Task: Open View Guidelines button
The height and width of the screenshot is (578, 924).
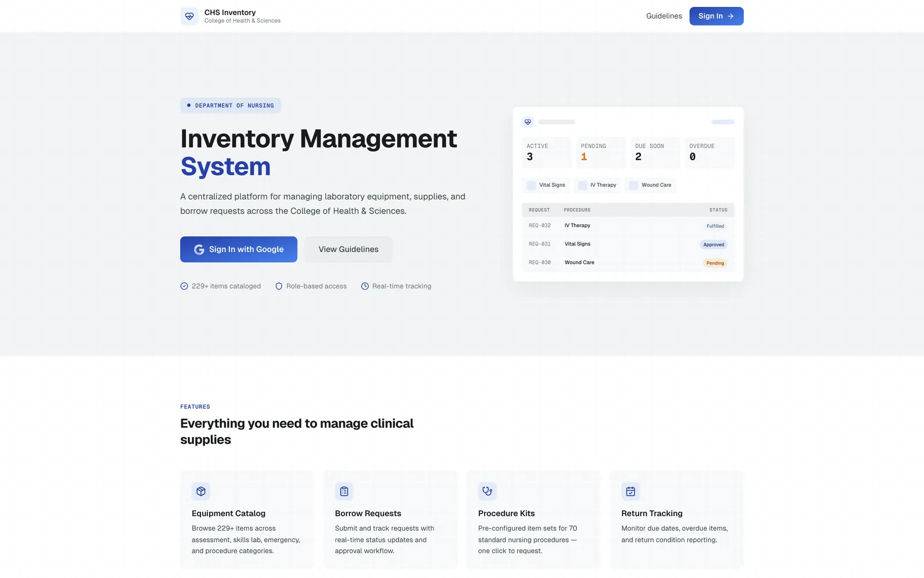Action: (348, 249)
